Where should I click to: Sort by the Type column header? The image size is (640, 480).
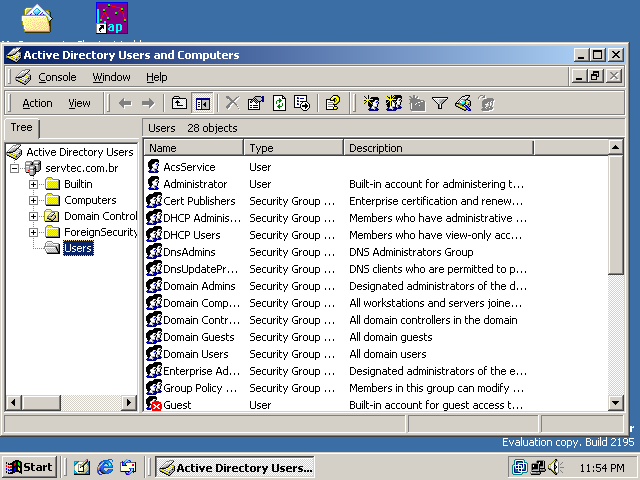coord(293,148)
